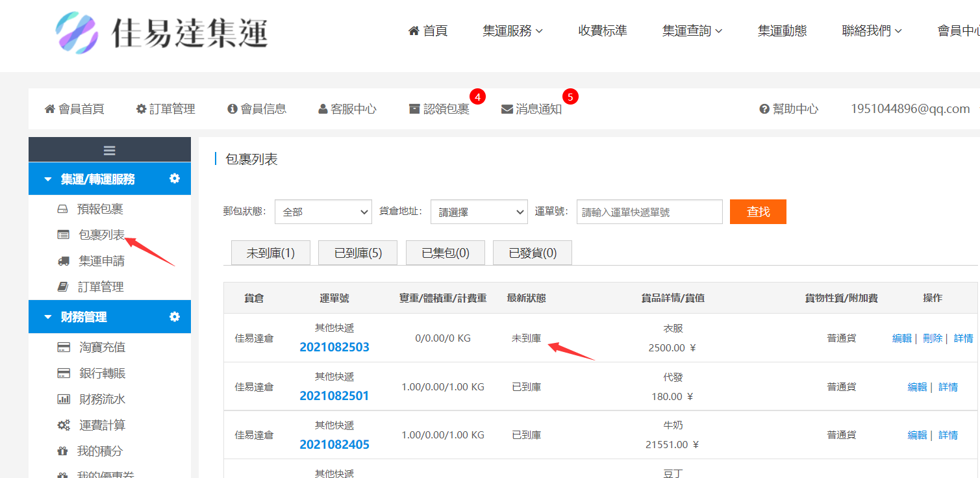Switch to 已到庫(5) tab

point(358,253)
